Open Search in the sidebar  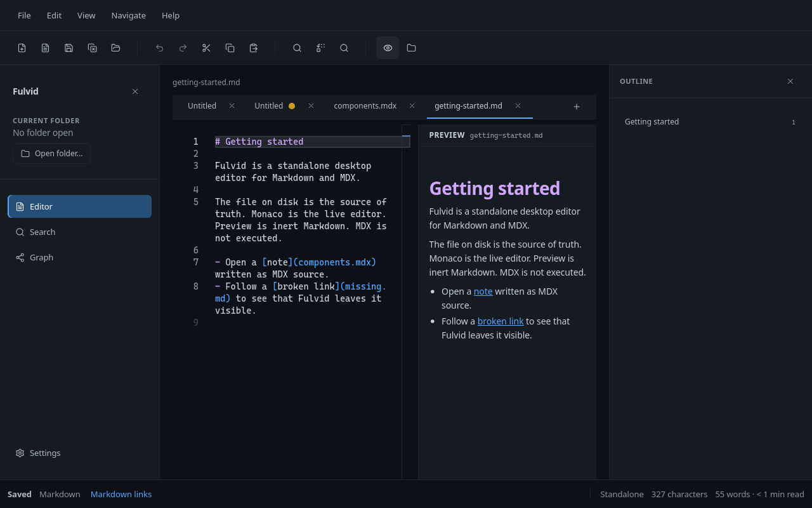click(80, 232)
